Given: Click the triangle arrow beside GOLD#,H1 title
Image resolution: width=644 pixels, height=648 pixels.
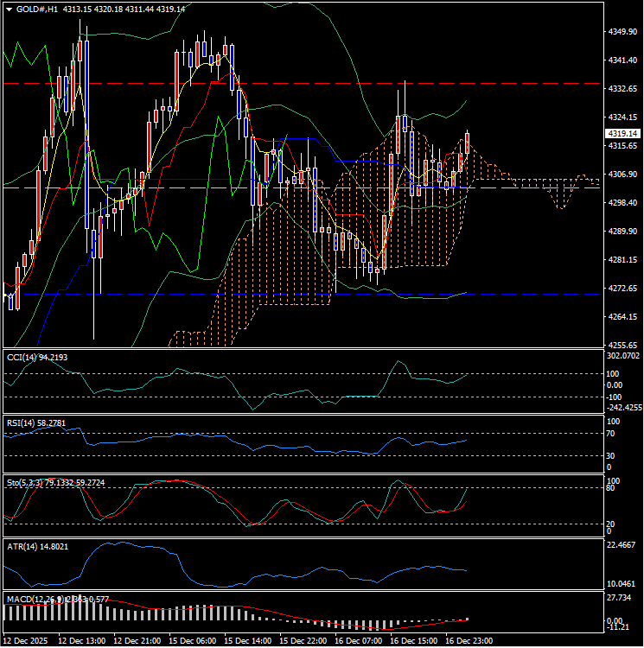Looking at the screenshot, I should (9, 9).
